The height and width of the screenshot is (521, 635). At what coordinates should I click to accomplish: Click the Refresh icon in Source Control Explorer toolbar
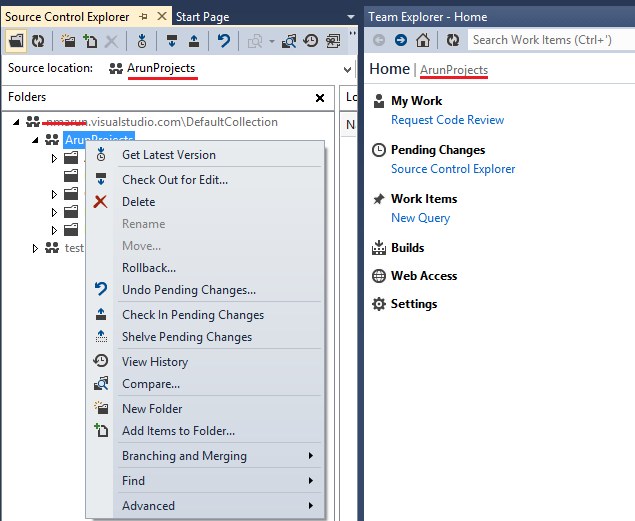[38, 41]
